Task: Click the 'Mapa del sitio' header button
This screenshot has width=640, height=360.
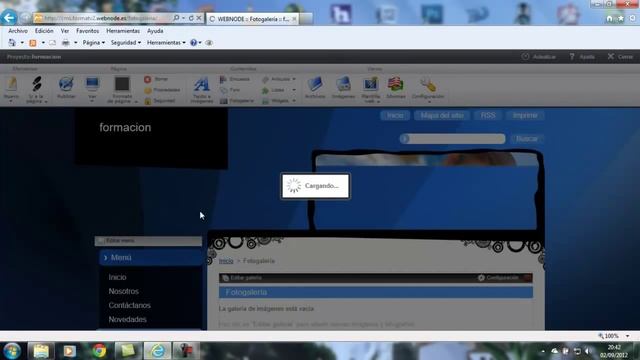Action: tap(442, 116)
